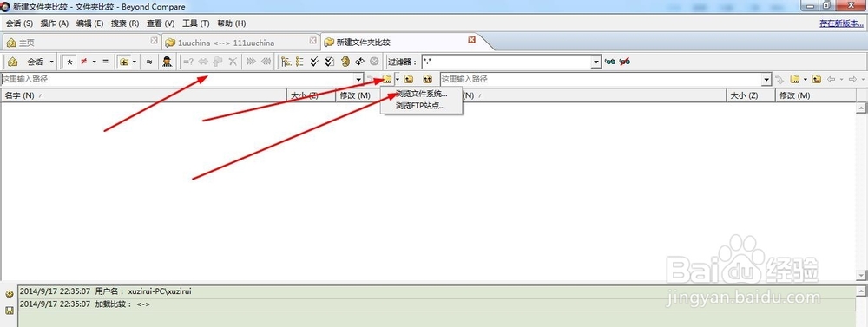This screenshot has width=868, height=327.
Task: Click the right pane Back arrow
Action: click(x=831, y=79)
